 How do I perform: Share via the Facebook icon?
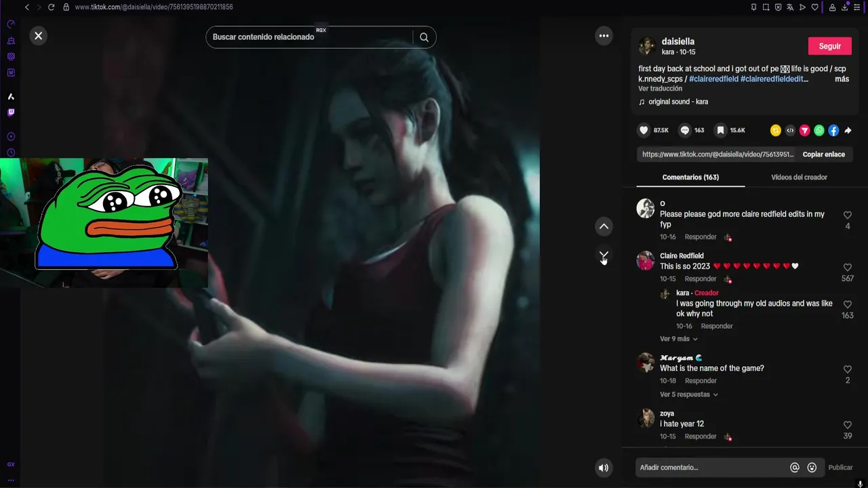(833, 130)
